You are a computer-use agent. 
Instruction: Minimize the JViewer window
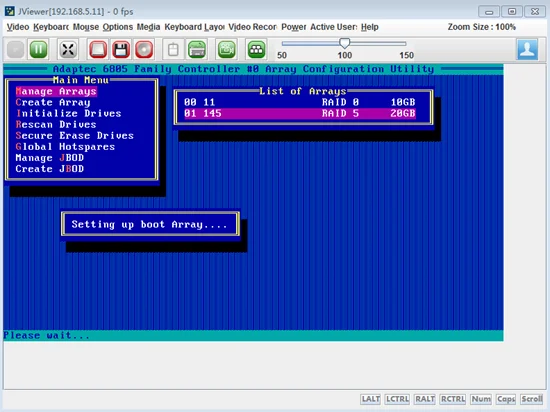[x=489, y=12]
